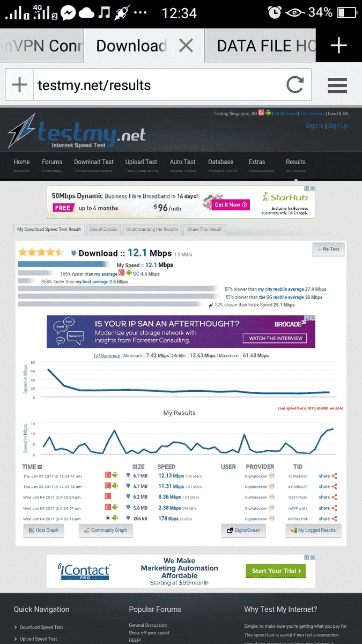Select My Download Speed Test Result tab
This screenshot has height=644, width=362.
[x=49, y=229]
